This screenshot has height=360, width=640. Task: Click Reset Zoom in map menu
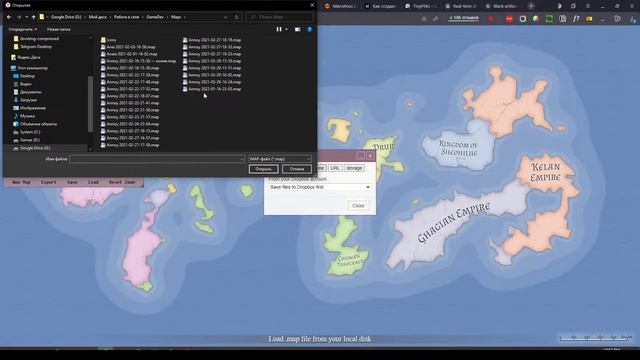[x=122, y=182]
